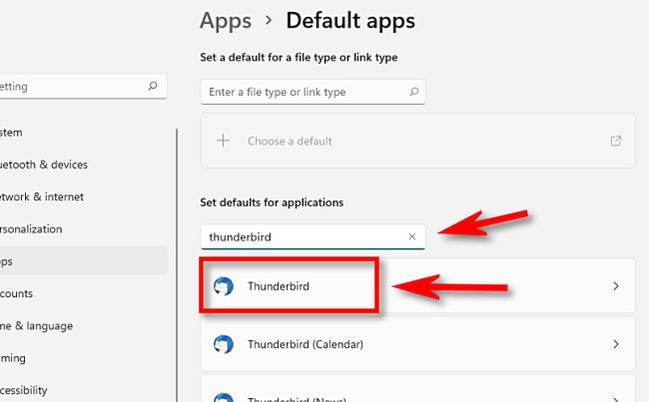
Task: Open Network & internet in the sidebar
Action: pyautogui.click(x=83, y=197)
